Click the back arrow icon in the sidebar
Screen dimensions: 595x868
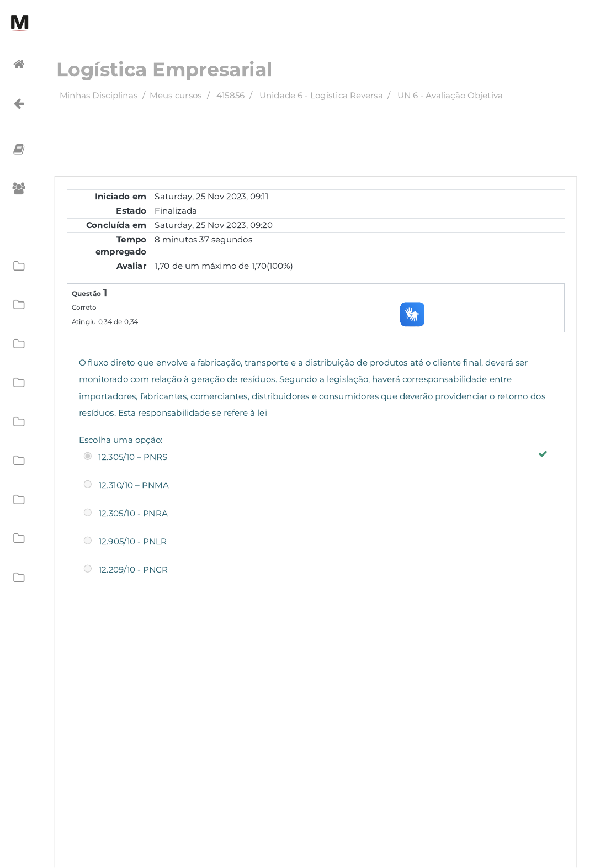[19, 104]
